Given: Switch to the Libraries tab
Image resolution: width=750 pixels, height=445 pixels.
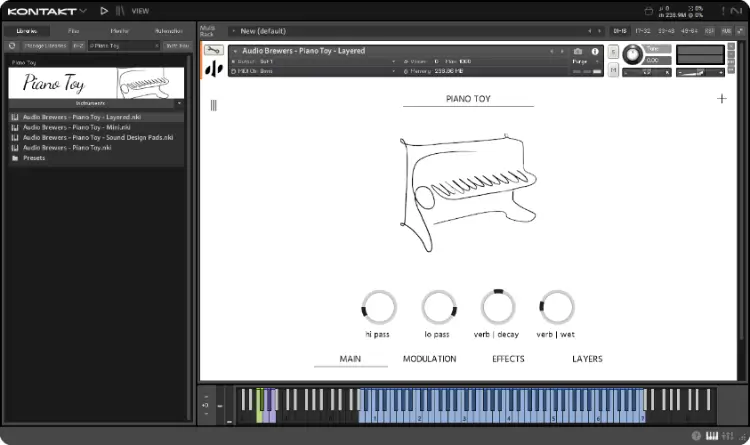Looking at the screenshot, I should 27,31.
